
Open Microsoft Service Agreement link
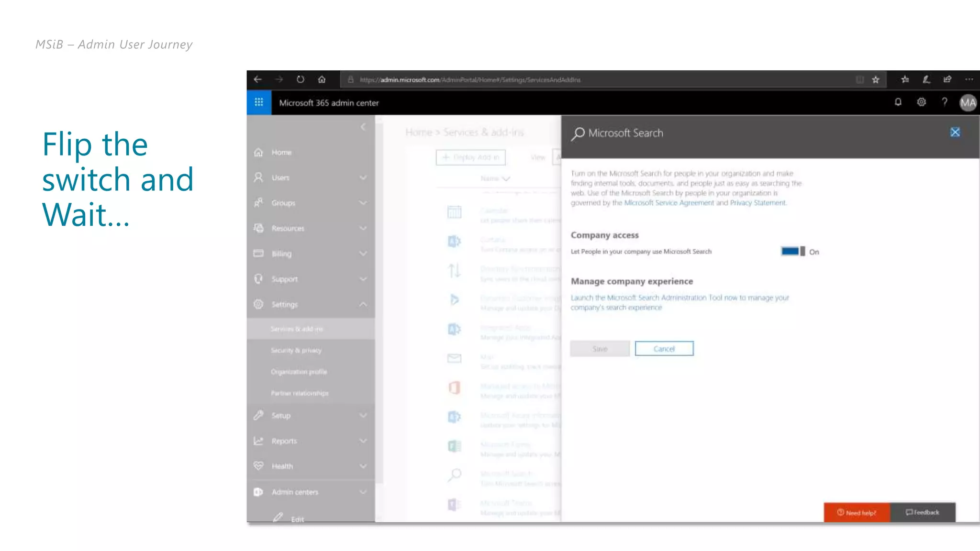(x=669, y=203)
